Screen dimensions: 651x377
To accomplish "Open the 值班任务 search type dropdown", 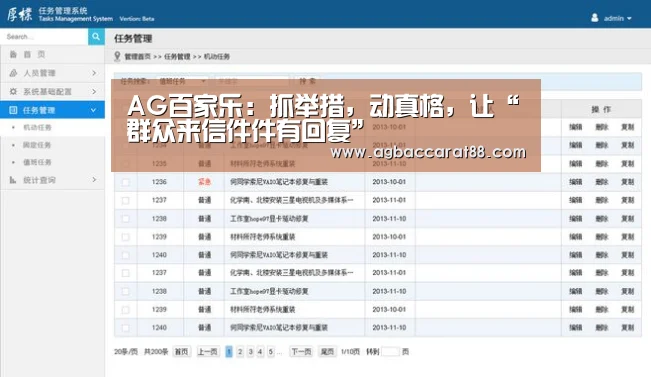I will point(182,81).
